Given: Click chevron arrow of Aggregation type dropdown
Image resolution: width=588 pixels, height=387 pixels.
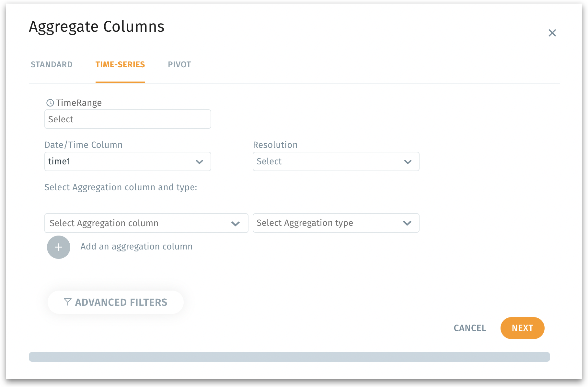Looking at the screenshot, I should click(x=407, y=223).
